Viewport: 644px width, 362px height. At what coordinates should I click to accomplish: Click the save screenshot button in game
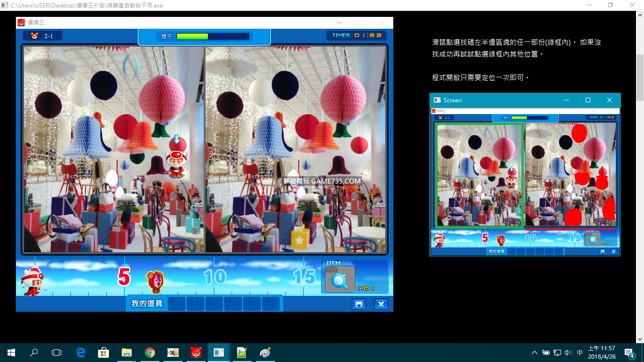click(x=359, y=304)
